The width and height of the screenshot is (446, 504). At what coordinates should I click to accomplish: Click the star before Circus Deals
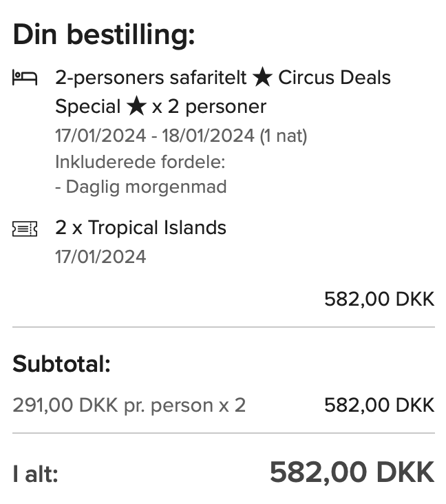point(262,77)
